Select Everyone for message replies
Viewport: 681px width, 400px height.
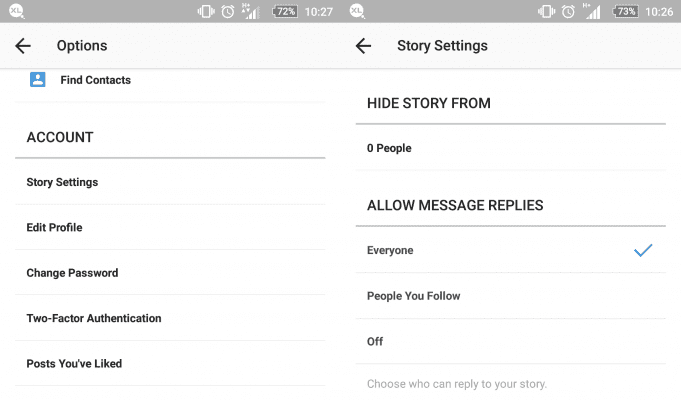[511, 250]
